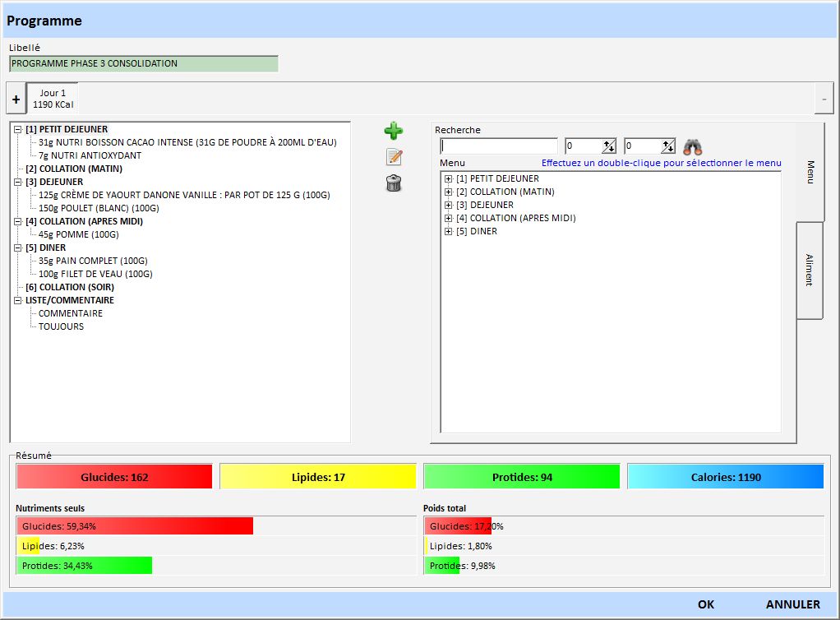Remove day using the minus button
The width and height of the screenshot is (840, 620).
[824, 99]
